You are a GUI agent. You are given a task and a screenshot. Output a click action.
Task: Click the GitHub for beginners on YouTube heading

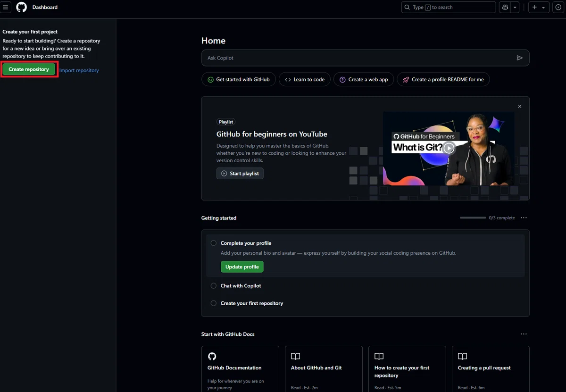[272, 134]
